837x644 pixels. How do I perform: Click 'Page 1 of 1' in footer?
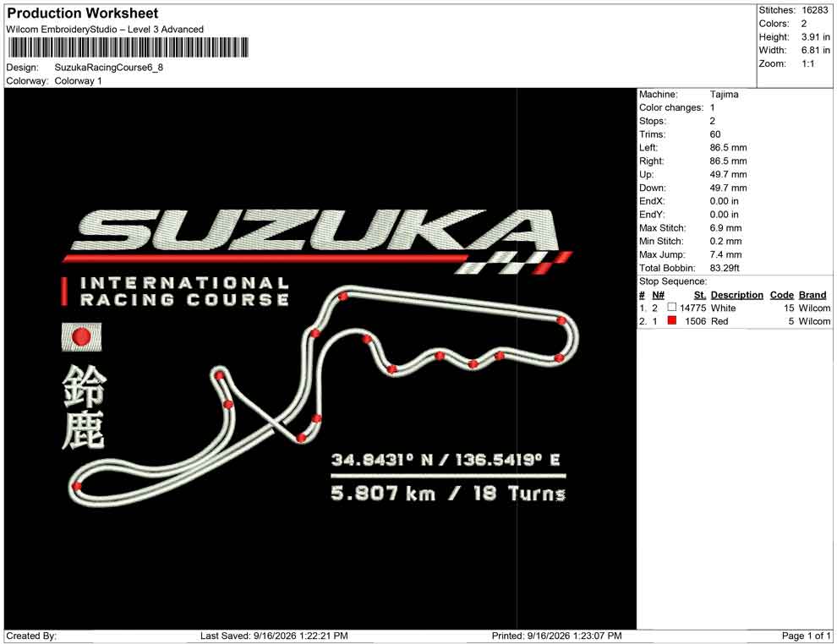point(806,636)
